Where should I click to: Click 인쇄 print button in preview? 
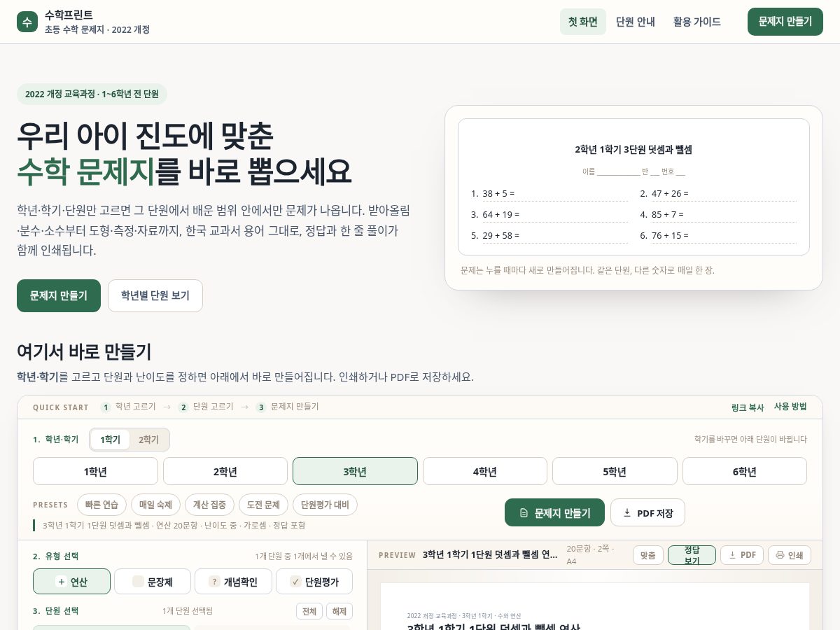790,555
